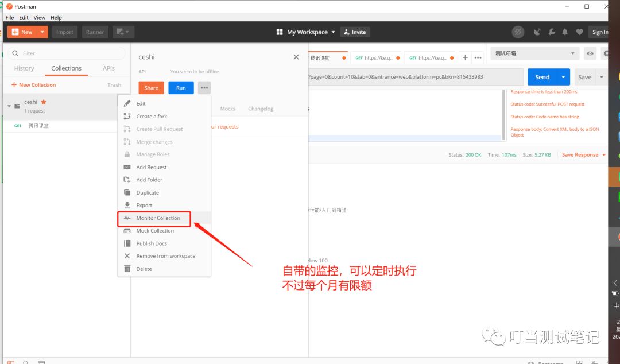
Task: Insert 'Status code: Code name has string' snippet
Action: tap(544, 117)
